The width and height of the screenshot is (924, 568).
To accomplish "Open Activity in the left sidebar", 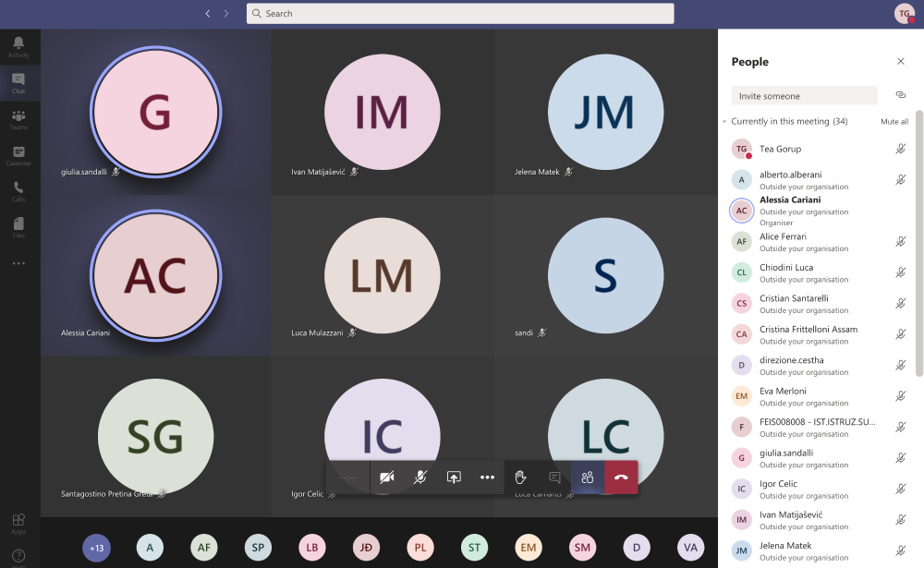I will tap(18, 47).
